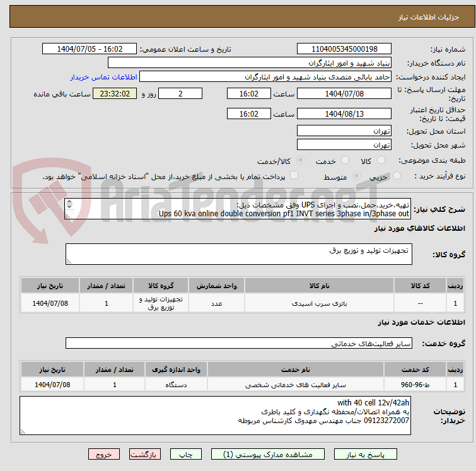Screen dimensions: 476x471
Task: Click the 'بازگشت' back button
Action: click(145, 455)
